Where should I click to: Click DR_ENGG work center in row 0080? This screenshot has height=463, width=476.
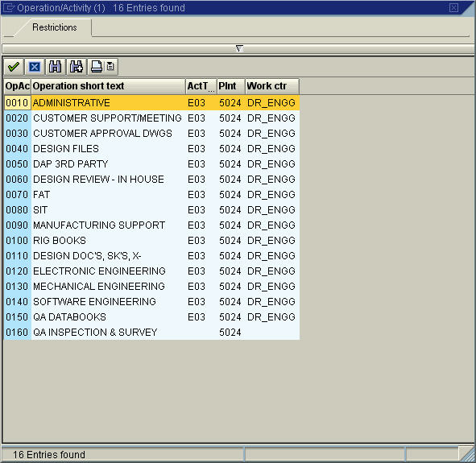271,210
